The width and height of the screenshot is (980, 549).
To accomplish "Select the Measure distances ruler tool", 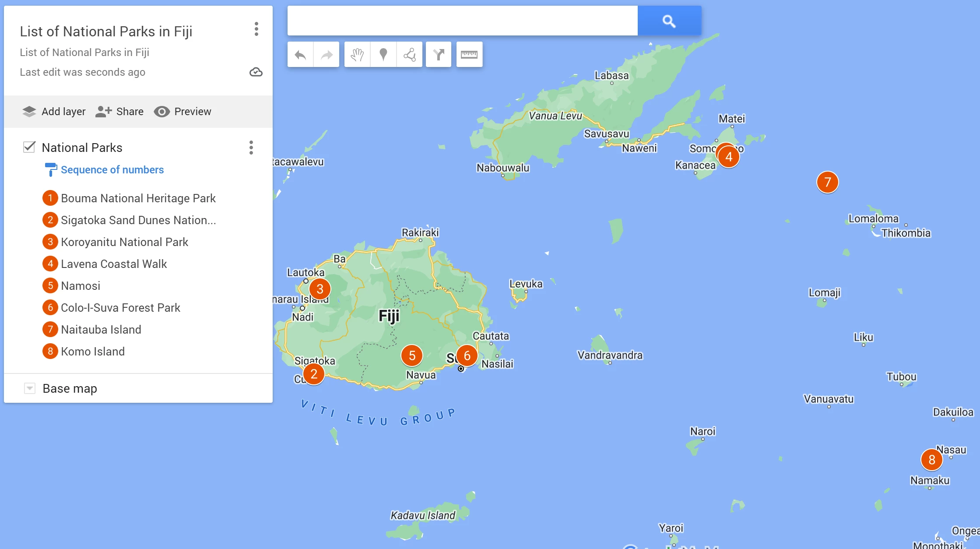I will point(469,55).
